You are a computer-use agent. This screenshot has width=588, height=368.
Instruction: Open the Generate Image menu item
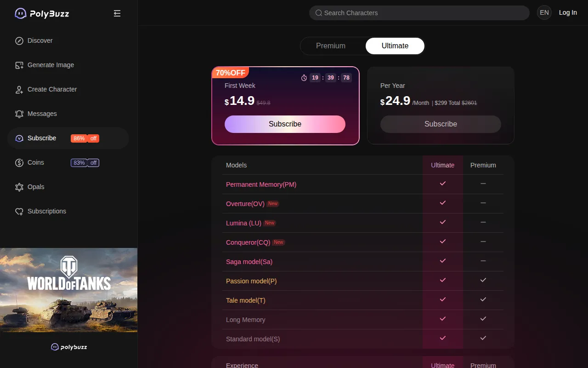pyautogui.click(x=68, y=65)
